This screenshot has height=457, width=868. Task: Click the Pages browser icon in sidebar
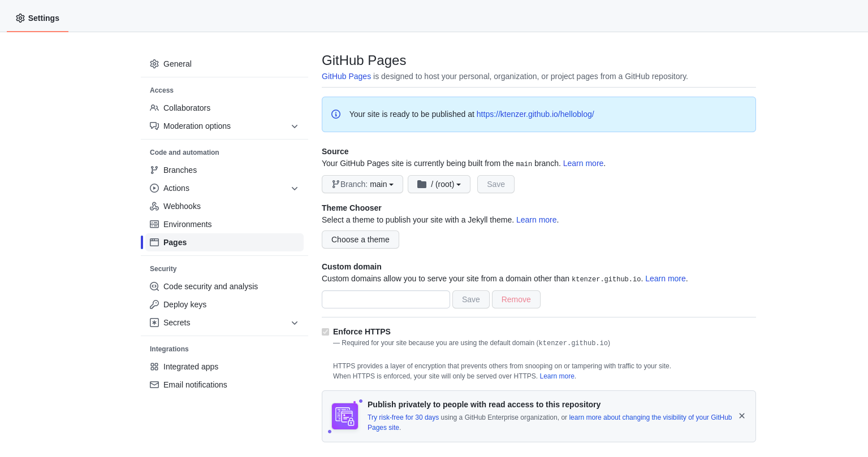(154, 242)
